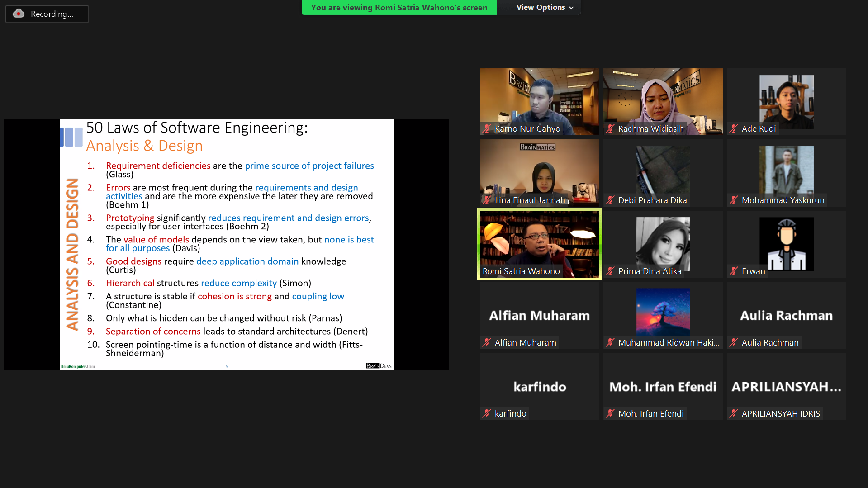Image resolution: width=868 pixels, height=488 pixels.
Task: Click karfindo's muted microphone icon
Action: coord(487,414)
